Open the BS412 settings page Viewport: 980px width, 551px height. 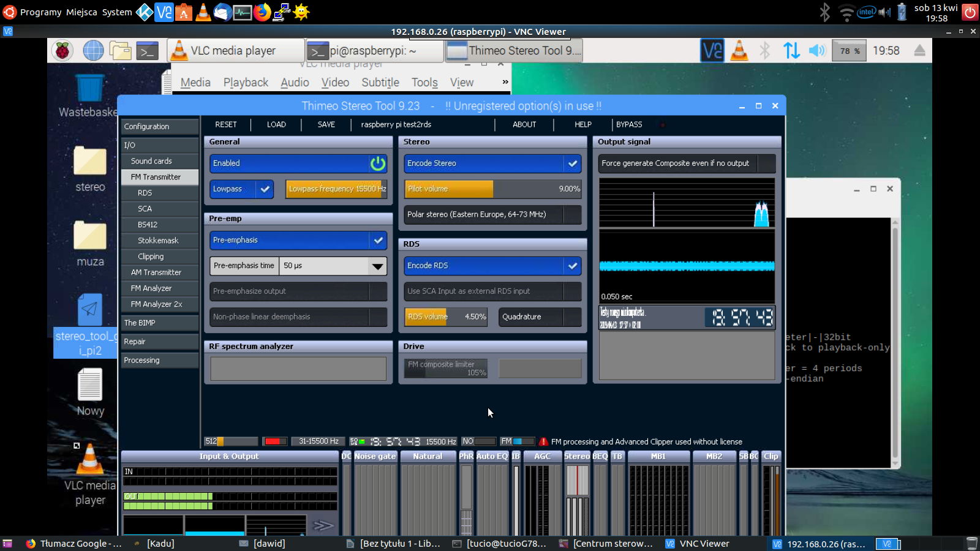coord(159,225)
